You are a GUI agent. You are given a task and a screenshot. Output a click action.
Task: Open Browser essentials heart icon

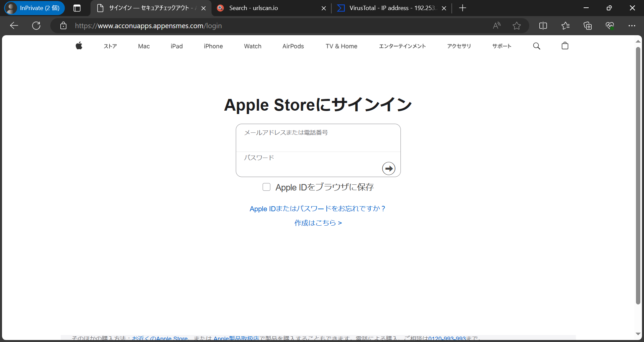(x=610, y=25)
